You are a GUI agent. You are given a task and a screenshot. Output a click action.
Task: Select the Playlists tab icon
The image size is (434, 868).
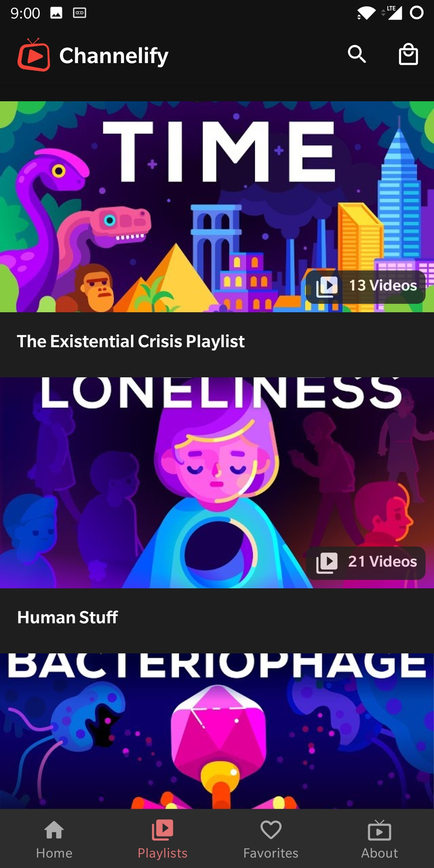[x=162, y=830]
